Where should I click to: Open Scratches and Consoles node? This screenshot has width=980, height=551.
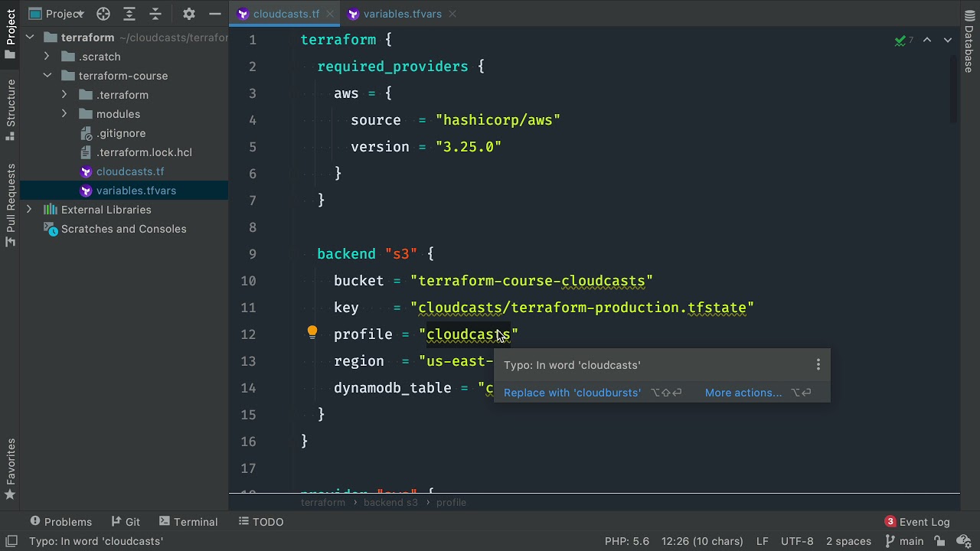click(124, 229)
